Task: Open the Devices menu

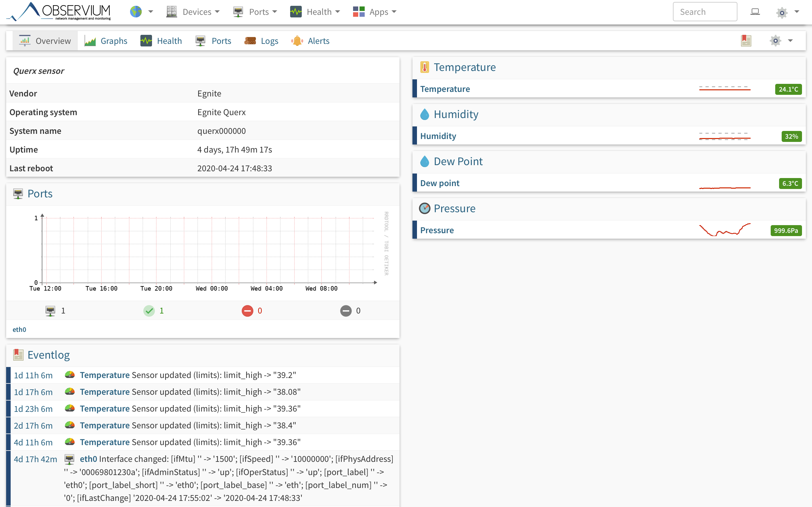Action: tap(193, 12)
